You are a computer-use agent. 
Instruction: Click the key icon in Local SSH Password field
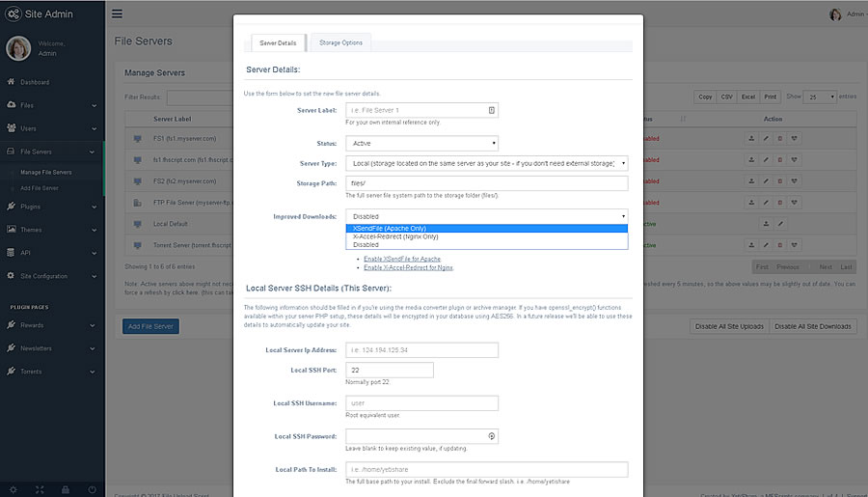[491, 436]
